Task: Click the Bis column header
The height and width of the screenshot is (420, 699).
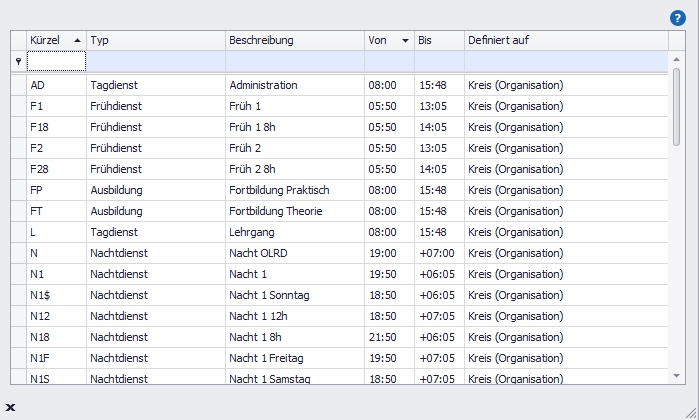Action: (x=438, y=40)
